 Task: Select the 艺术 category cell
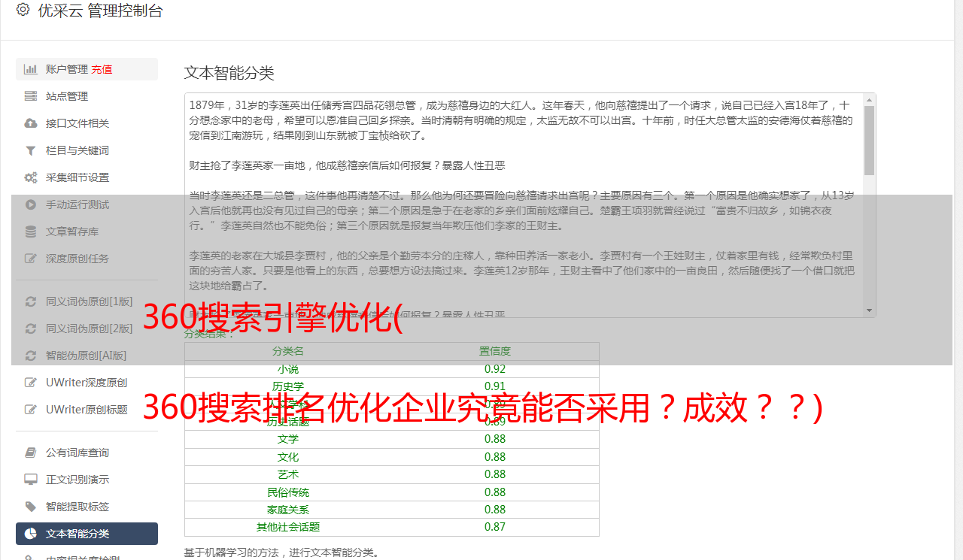288,474
